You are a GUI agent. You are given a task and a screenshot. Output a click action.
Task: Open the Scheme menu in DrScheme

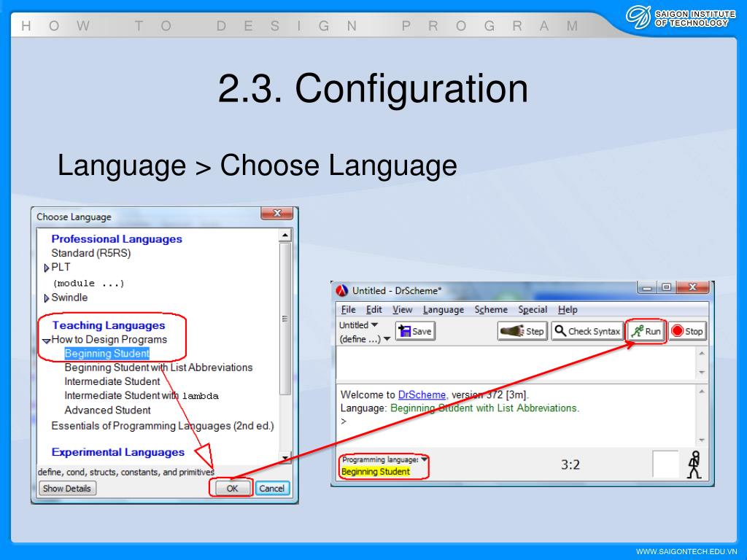coord(491,309)
